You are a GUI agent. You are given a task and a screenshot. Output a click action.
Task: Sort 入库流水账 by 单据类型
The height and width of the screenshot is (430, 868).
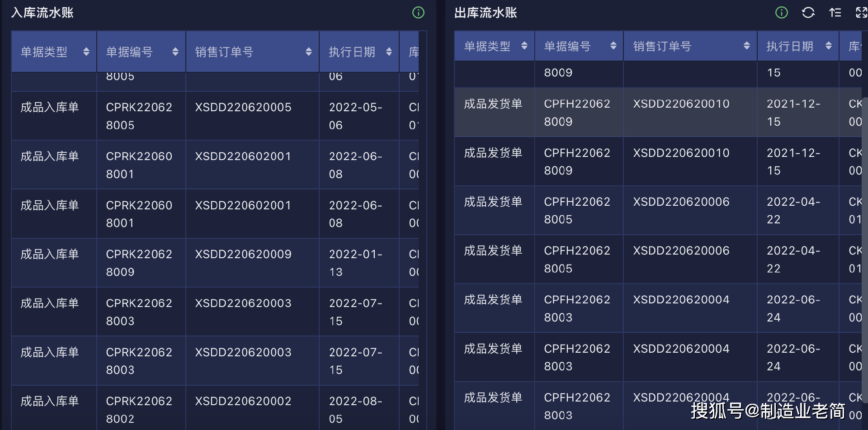86,52
